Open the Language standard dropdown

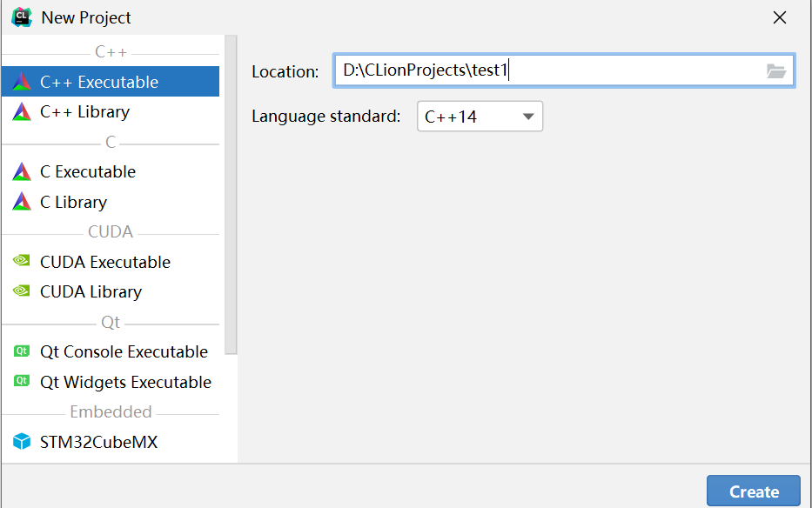click(480, 117)
